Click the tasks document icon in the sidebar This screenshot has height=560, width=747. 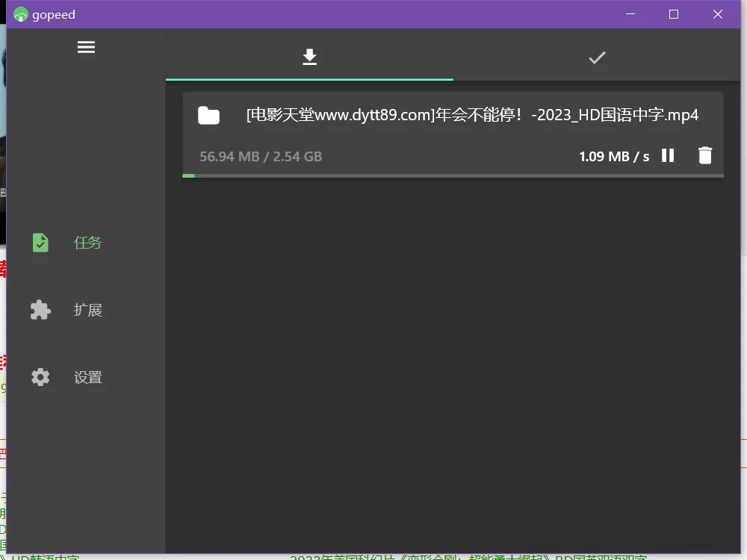coord(40,243)
